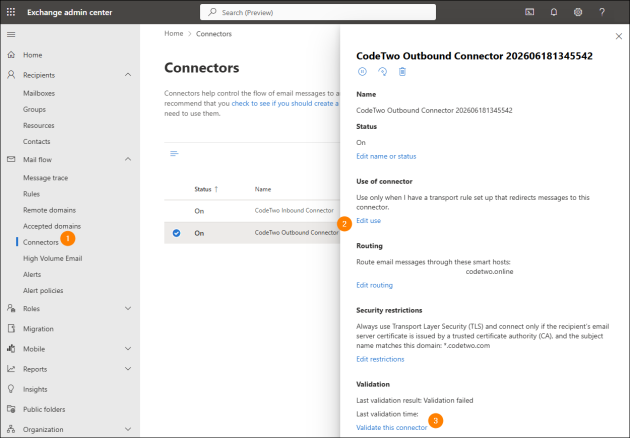This screenshot has width=630, height=438.
Task: Open Remote domains in sidebar
Action: tap(49, 210)
